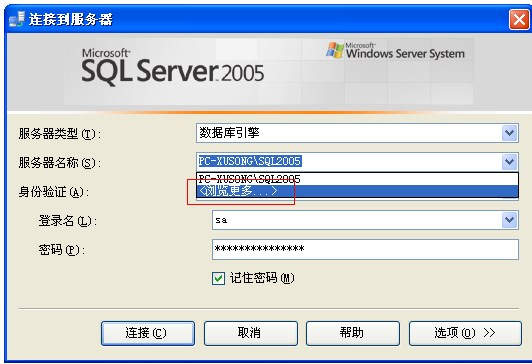Click the 身份验证(A) label
Screen dimensions: 532x364
[x=54, y=192]
